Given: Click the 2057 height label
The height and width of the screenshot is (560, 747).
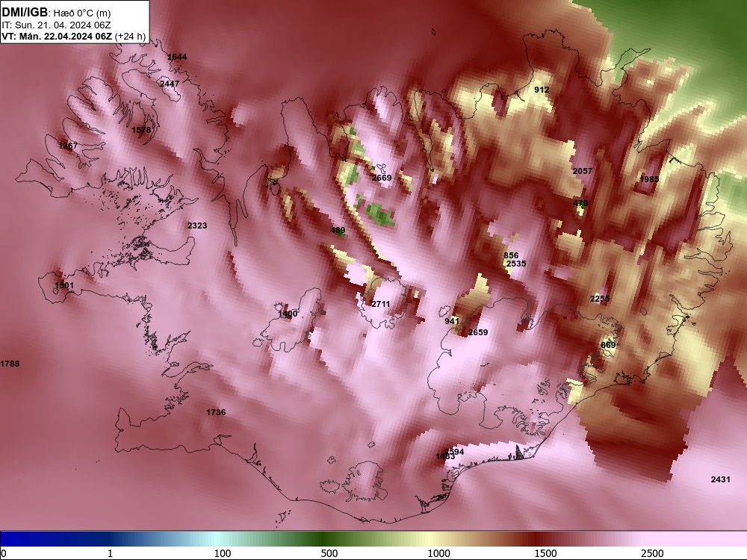Looking at the screenshot, I should [x=583, y=171].
